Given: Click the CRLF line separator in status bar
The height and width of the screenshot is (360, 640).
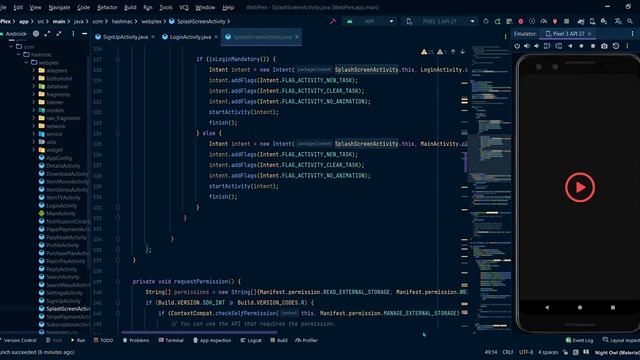Looking at the screenshot, I should tap(508, 352).
